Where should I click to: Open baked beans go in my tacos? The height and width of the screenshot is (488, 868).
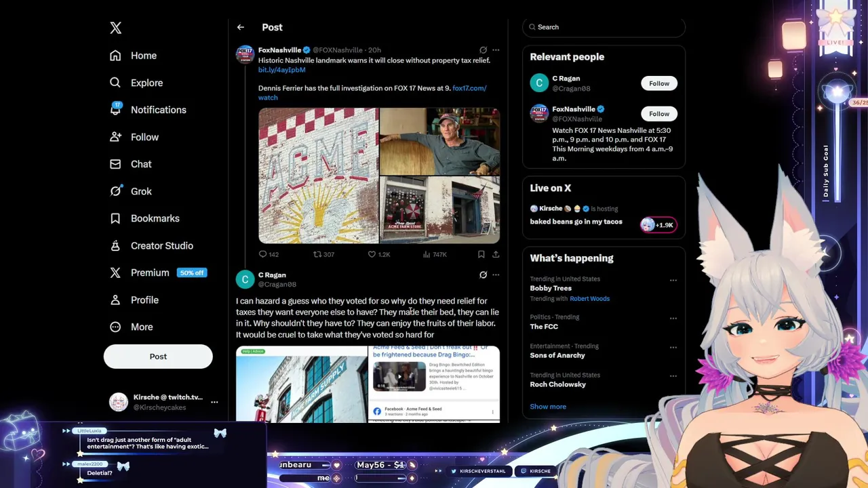576,222
